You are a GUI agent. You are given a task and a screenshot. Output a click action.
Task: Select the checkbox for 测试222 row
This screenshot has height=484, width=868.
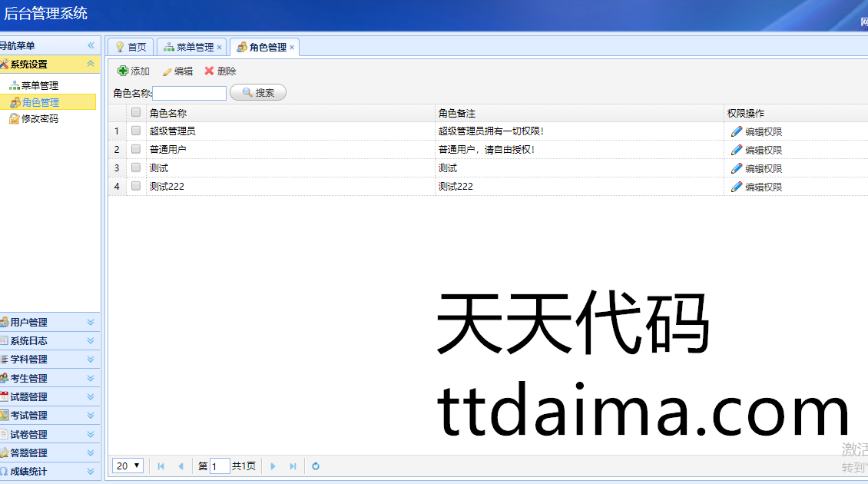136,186
